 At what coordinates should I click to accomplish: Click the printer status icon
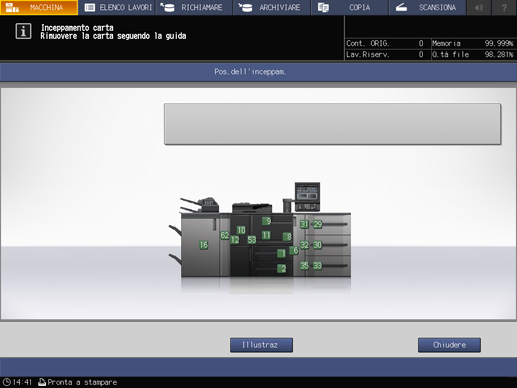click(42, 382)
